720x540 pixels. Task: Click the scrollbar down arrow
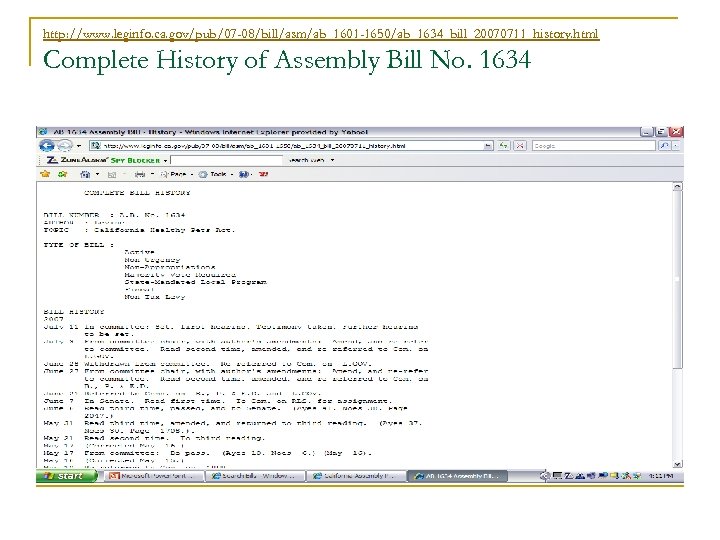click(677, 464)
